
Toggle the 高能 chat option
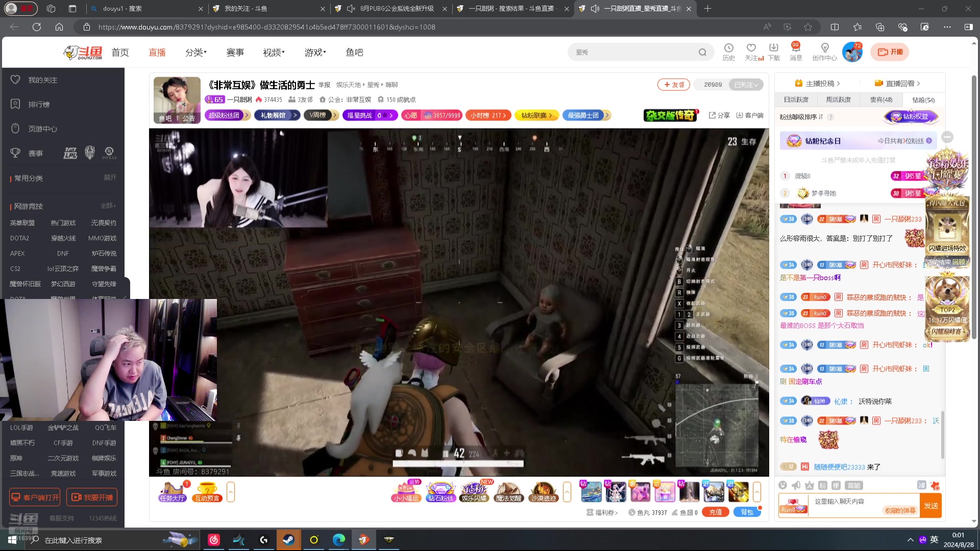click(853, 485)
